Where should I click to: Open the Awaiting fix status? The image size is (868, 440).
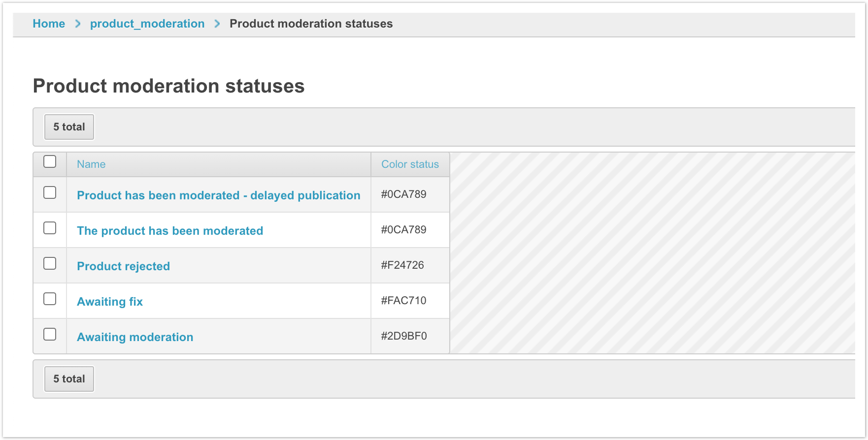110,302
